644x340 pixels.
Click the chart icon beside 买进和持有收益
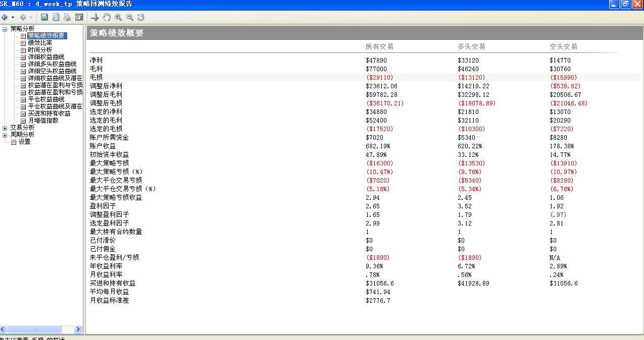coord(23,114)
